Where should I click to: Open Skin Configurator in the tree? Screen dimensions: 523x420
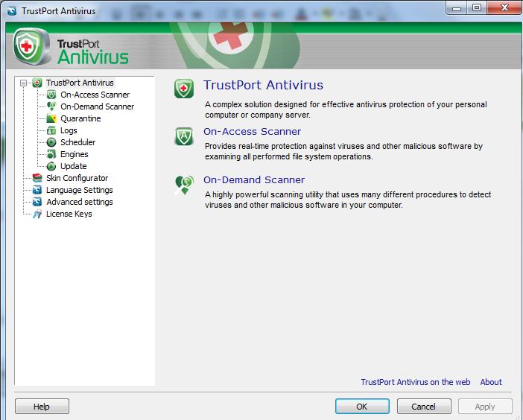pyautogui.click(x=77, y=178)
